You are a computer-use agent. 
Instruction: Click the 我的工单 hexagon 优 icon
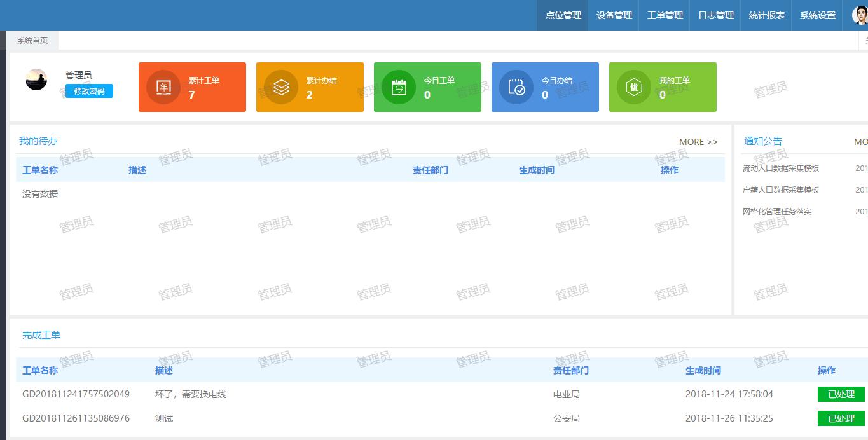[634, 87]
